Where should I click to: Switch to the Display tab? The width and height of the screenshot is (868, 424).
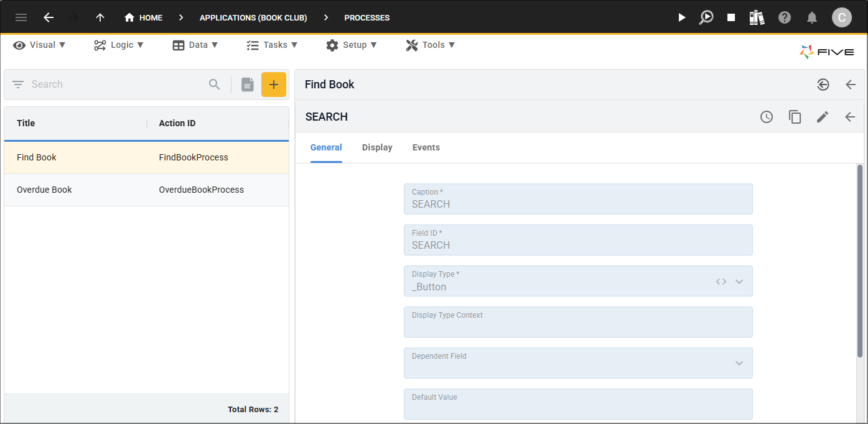coord(377,147)
